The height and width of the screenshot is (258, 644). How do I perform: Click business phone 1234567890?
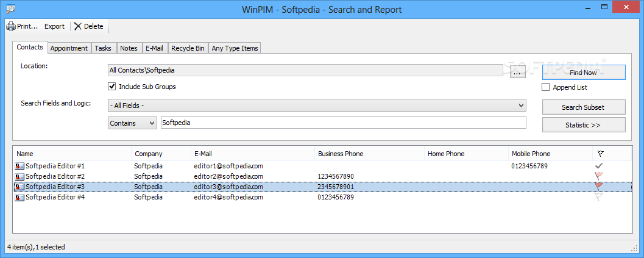coord(336,176)
